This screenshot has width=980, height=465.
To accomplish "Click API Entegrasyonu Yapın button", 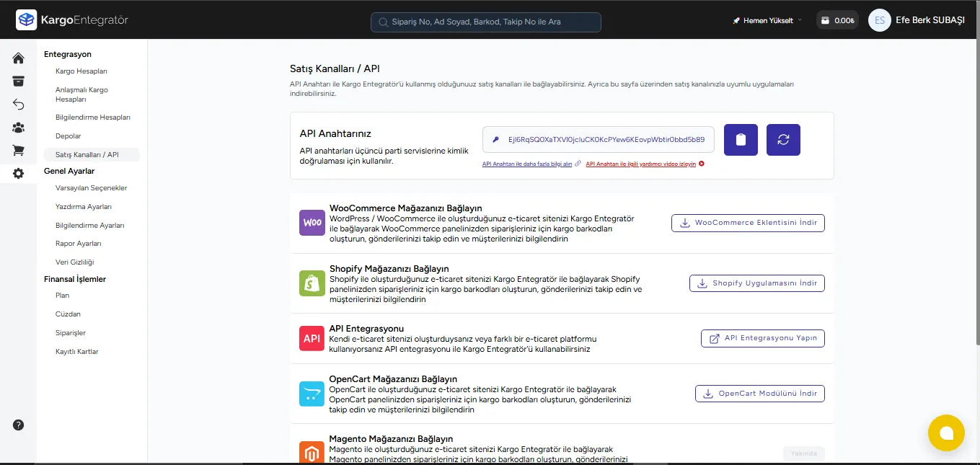I will pyautogui.click(x=763, y=338).
